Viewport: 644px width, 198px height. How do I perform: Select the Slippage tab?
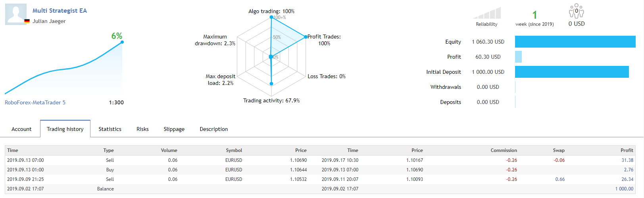[x=174, y=129]
